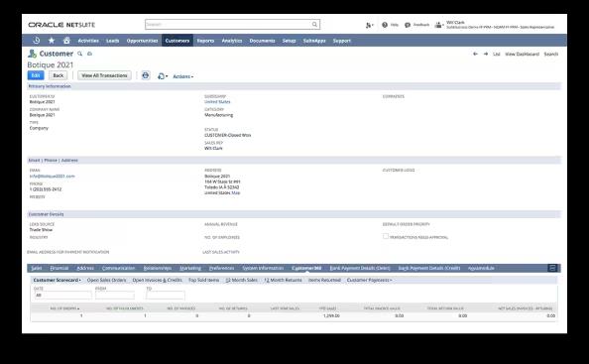Image resolution: width=589 pixels, height=364 pixels.
Task: Click the magnifier icon next to Customer title
Action: [x=79, y=54]
